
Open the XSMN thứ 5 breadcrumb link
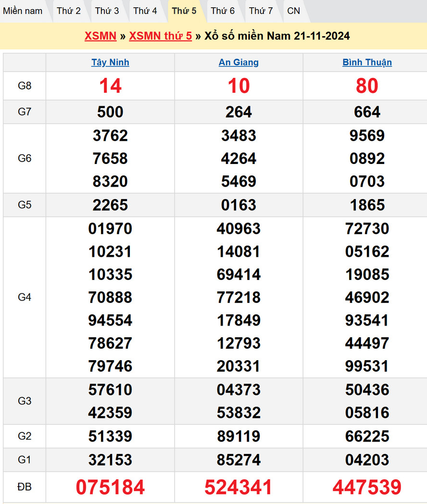161,36
